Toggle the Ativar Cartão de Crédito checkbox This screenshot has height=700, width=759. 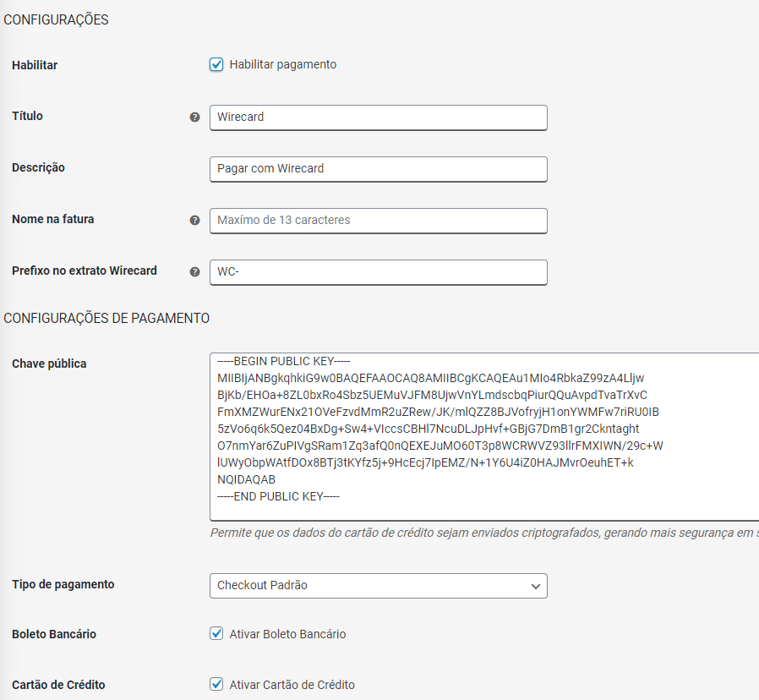tap(216, 684)
